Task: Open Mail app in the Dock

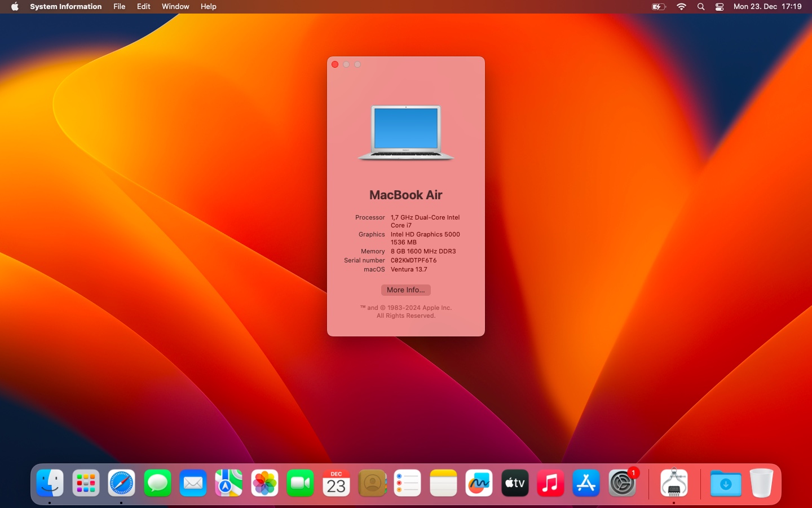Action: pos(193,483)
